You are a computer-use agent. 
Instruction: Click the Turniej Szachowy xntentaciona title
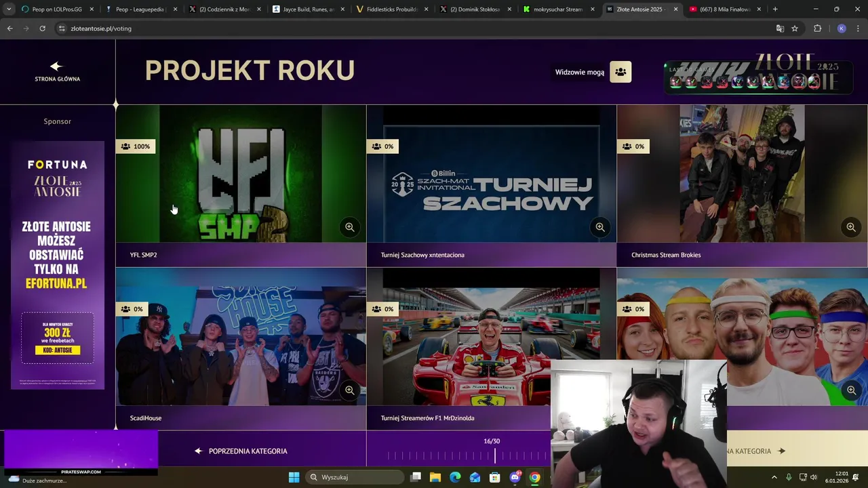[422, 255]
